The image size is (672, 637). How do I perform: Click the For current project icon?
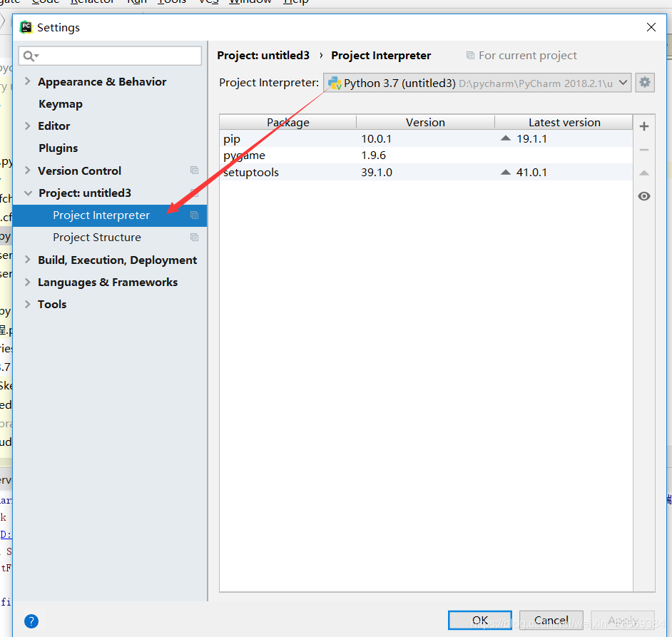tap(470, 56)
